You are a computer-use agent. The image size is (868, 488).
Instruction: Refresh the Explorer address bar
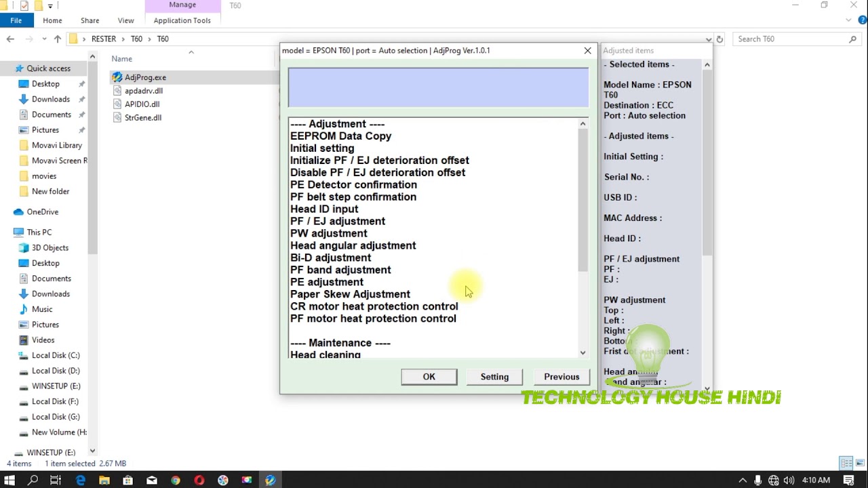[720, 39]
